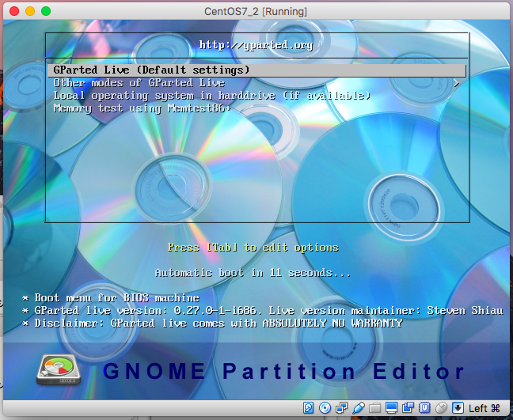Click the Left ⌘ host key label

(484, 408)
